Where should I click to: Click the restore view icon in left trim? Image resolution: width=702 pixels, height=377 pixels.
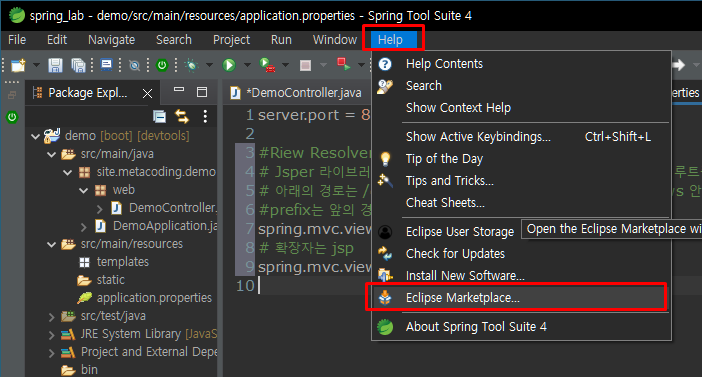click(x=12, y=95)
